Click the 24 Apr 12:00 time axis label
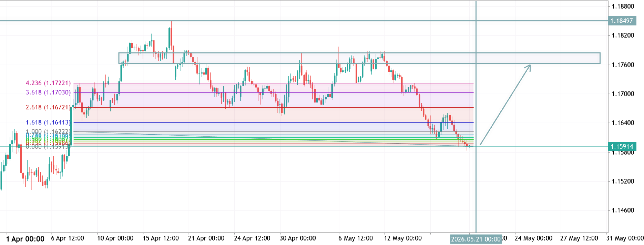The height and width of the screenshot is (245, 644). pos(252,238)
